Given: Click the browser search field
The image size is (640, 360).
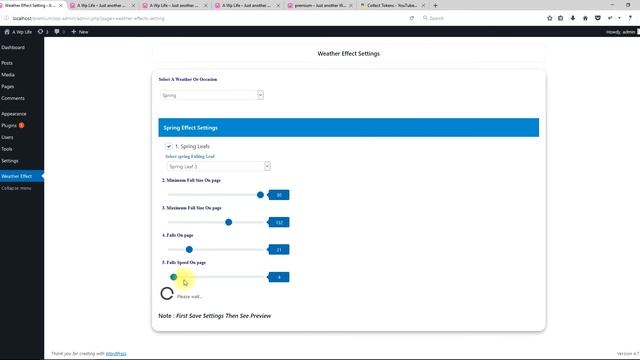Looking at the screenshot, I should (480, 18).
